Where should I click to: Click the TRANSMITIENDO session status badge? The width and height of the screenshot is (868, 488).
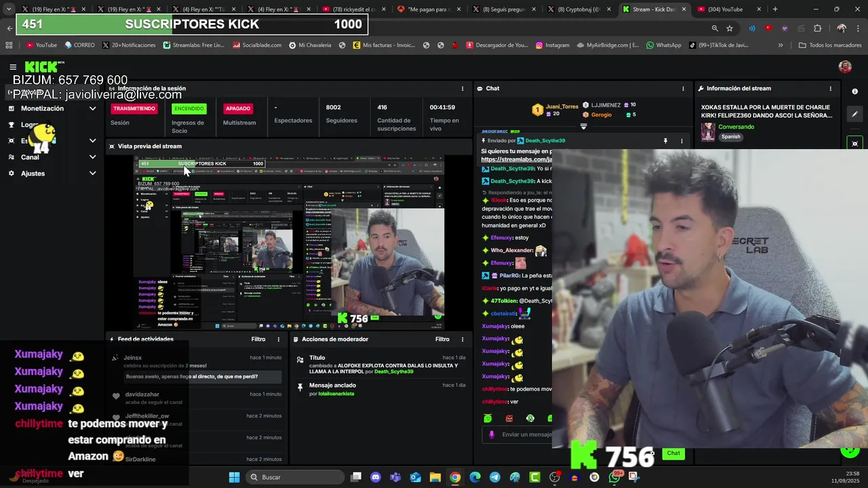click(x=134, y=108)
